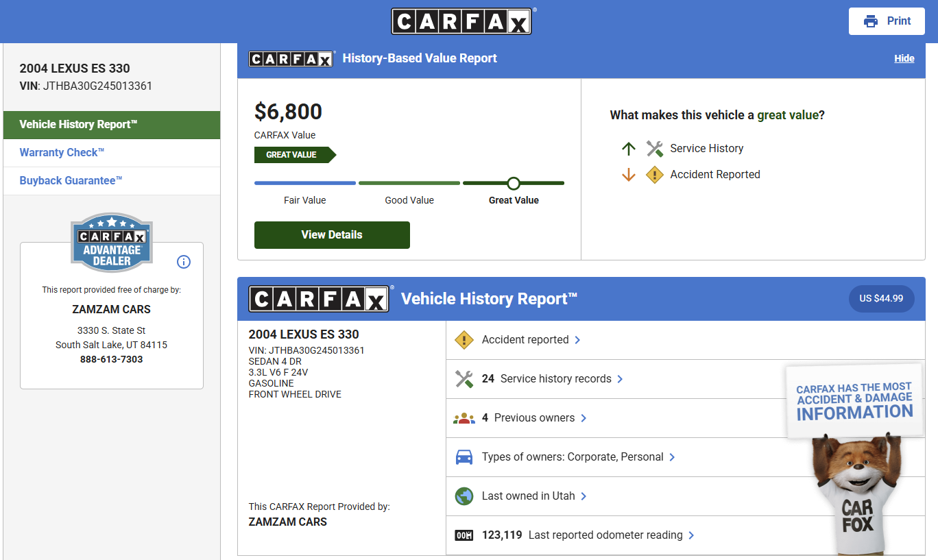Expand the 4 Previous owners row

pyautogui.click(x=534, y=418)
